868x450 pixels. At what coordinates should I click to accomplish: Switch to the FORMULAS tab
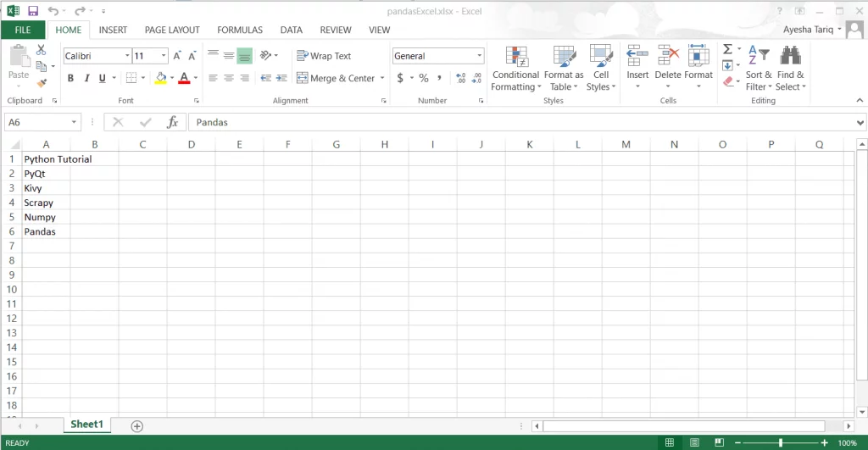(x=240, y=30)
